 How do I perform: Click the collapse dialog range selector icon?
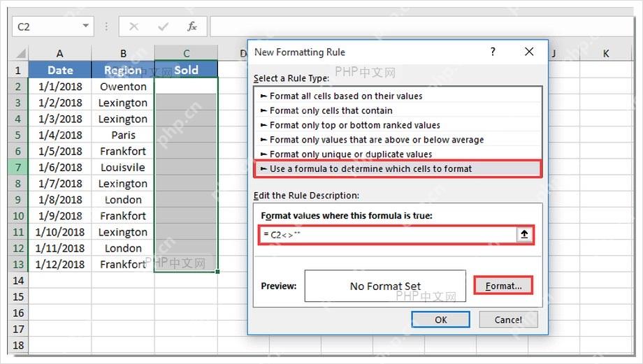pos(524,235)
